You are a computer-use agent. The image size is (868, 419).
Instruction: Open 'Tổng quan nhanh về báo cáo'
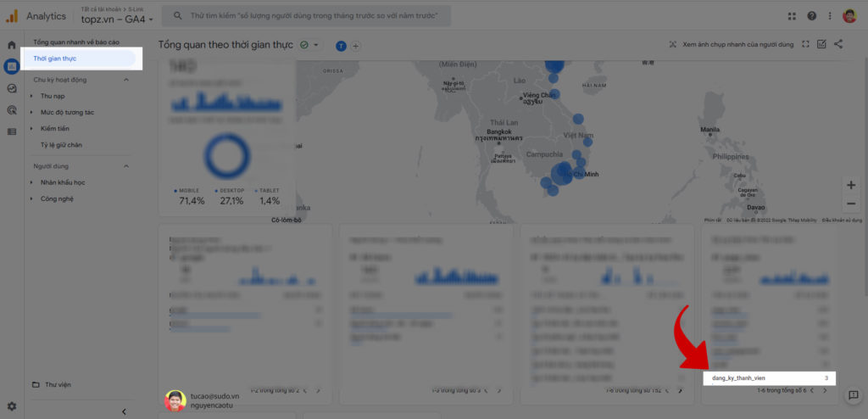[x=75, y=42]
